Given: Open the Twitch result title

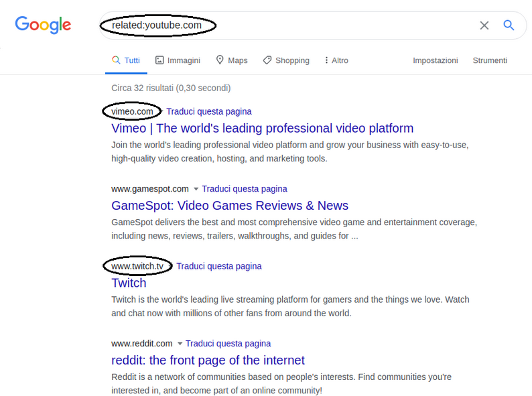Looking at the screenshot, I should tap(129, 283).
